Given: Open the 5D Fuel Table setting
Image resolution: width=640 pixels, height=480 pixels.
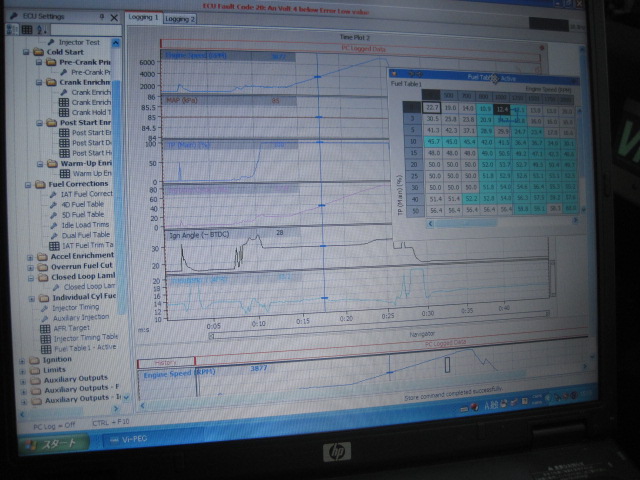Looking at the screenshot, I should pos(77,214).
